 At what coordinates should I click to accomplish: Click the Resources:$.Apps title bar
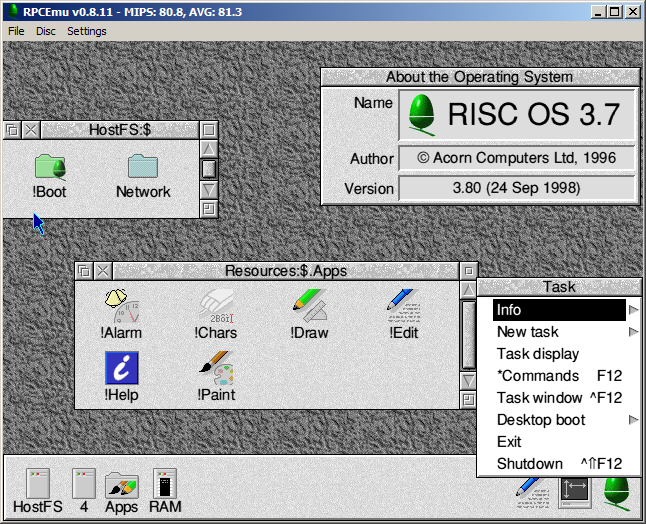click(x=286, y=271)
